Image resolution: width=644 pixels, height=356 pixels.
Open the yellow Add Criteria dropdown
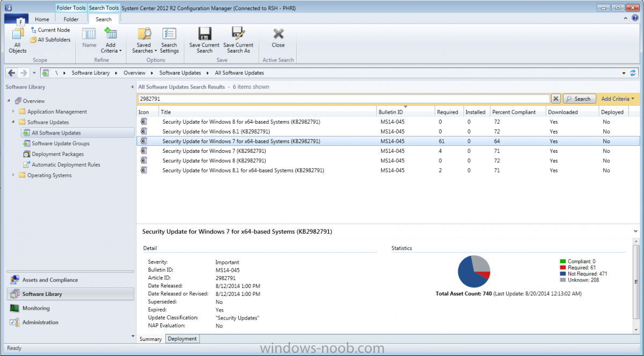[x=618, y=99]
